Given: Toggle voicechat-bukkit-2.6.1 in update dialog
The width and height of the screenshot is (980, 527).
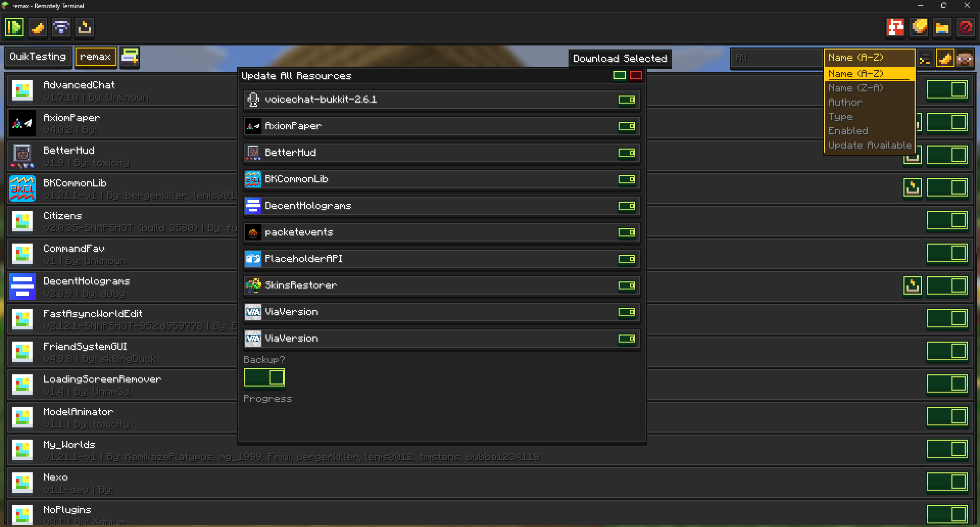Looking at the screenshot, I should [627, 100].
